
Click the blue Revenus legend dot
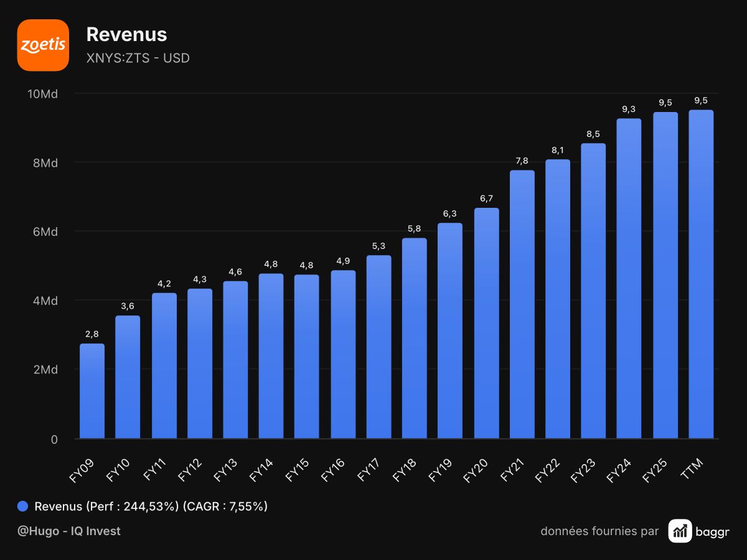pyautogui.click(x=23, y=506)
